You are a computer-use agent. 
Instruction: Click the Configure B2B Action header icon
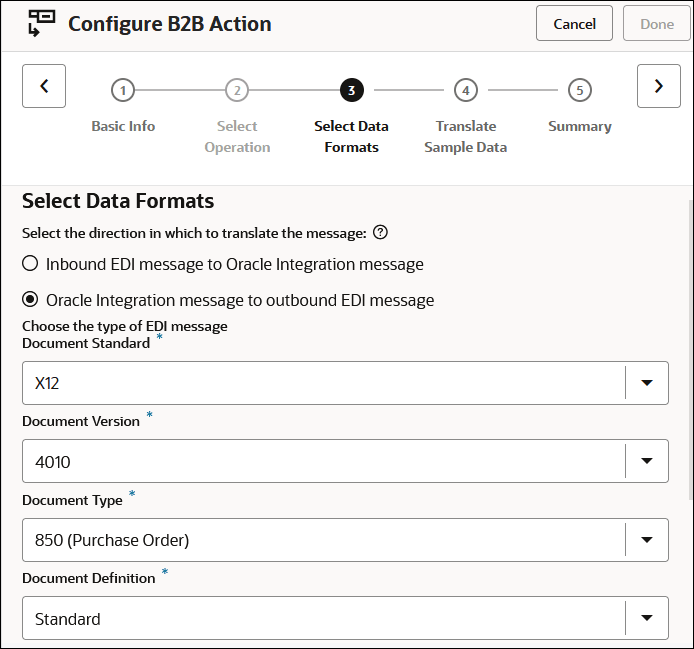click(41, 23)
